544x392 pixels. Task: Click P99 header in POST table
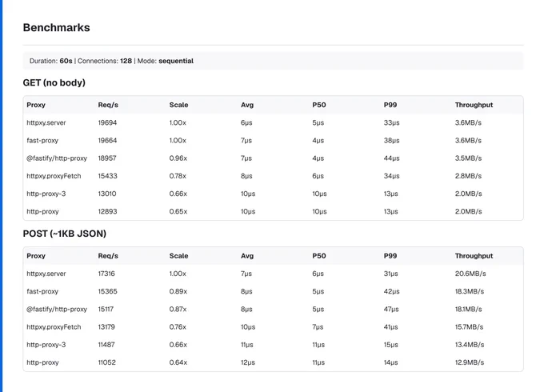point(390,256)
